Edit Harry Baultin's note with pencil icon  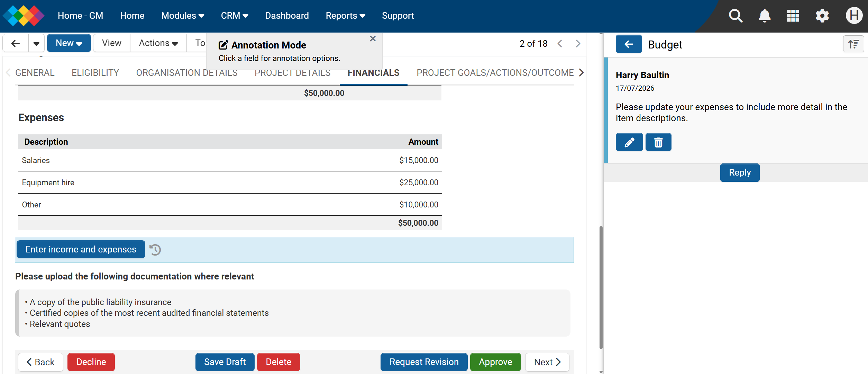tap(629, 142)
